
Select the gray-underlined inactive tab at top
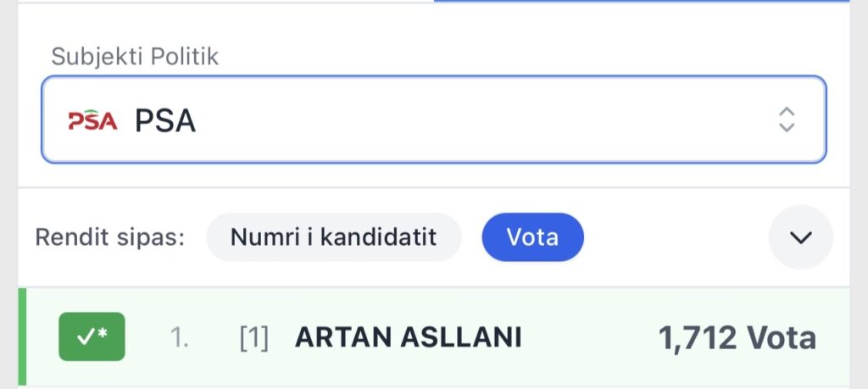click(x=225, y=3)
